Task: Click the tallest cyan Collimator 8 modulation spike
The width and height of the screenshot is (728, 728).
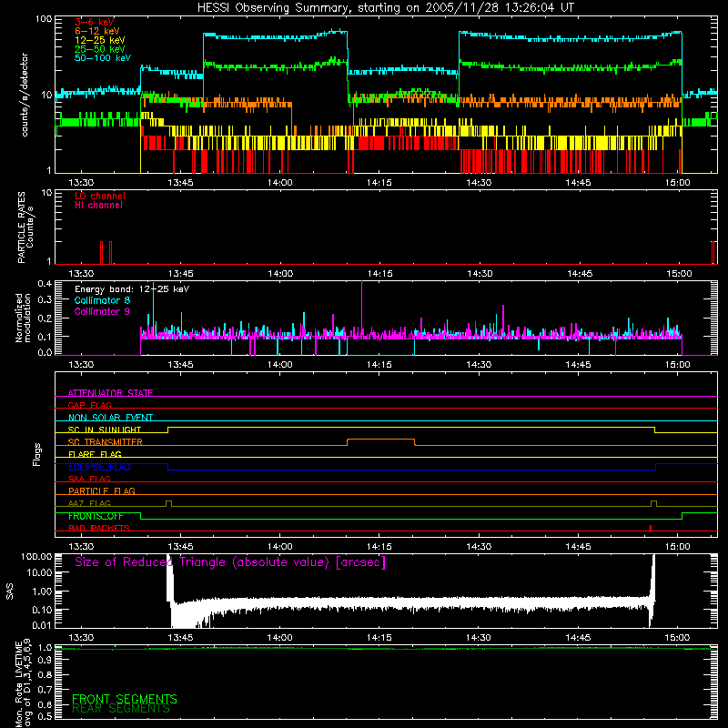Action: (153, 310)
